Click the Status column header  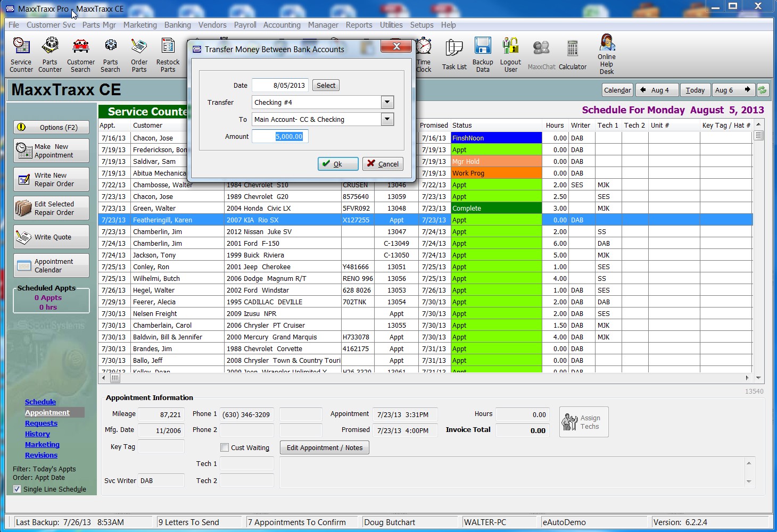tap(496, 125)
